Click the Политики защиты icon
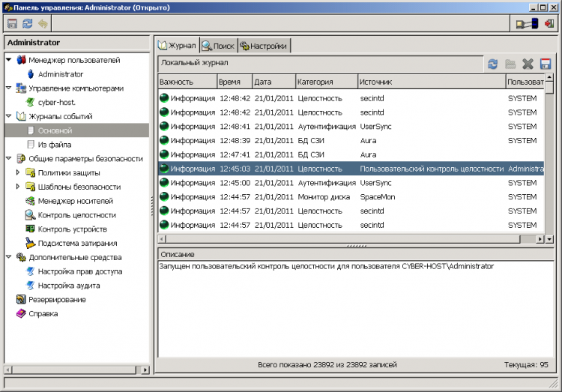 pyautogui.click(x=31, y=172)
